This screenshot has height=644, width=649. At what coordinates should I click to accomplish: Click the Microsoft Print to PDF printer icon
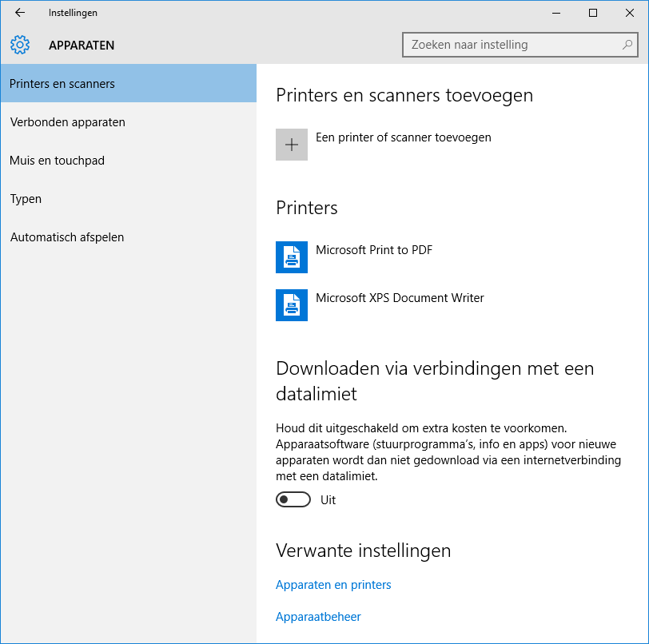click(x=292, y=256)
